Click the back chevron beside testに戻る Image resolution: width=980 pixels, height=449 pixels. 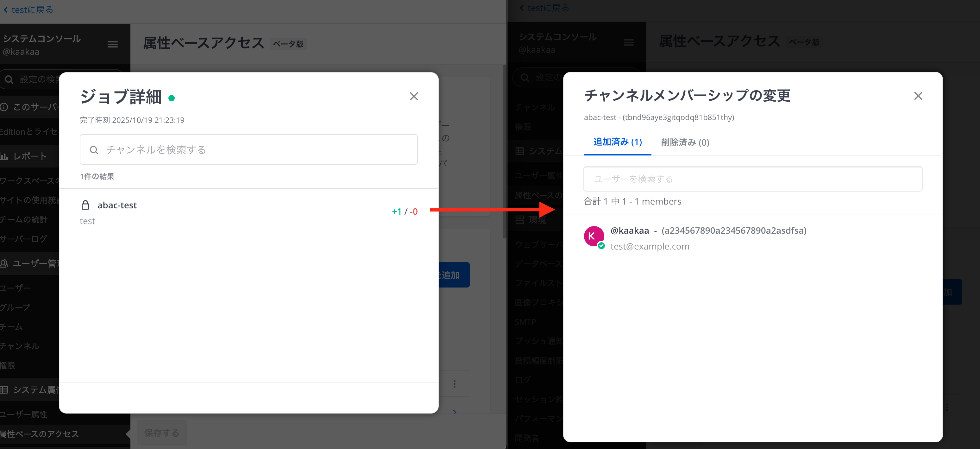pos(6,10)
